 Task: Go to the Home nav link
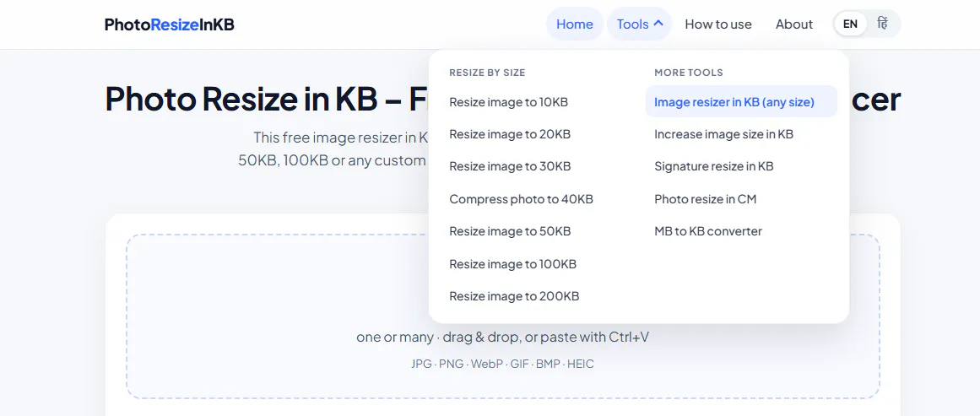[574, 24]
